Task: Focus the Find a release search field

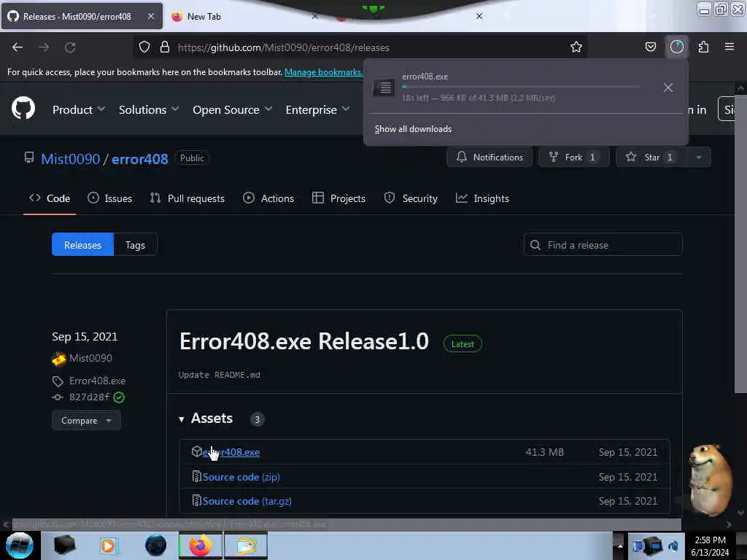Action: pos(603,245)
